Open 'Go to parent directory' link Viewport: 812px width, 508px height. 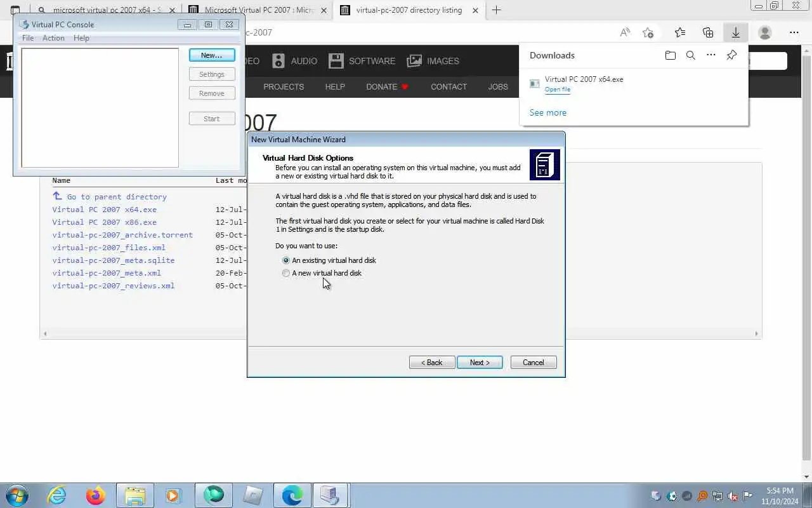click(117, 197)
